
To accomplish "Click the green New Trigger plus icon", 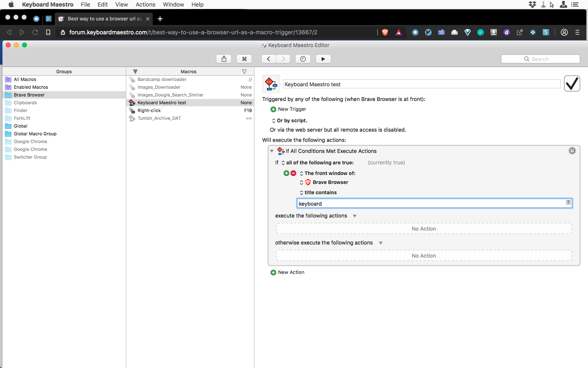I will (x=273, y=109).
